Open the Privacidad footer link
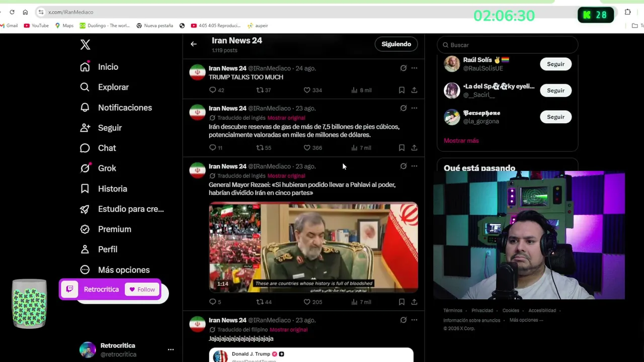This screenshot has width=644, height=362. 482,311
